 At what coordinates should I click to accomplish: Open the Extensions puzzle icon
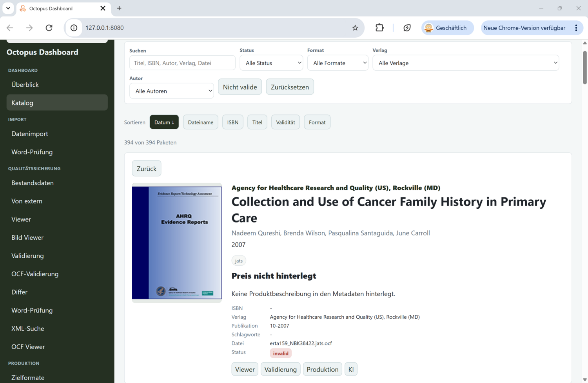[x=379, y=28]
